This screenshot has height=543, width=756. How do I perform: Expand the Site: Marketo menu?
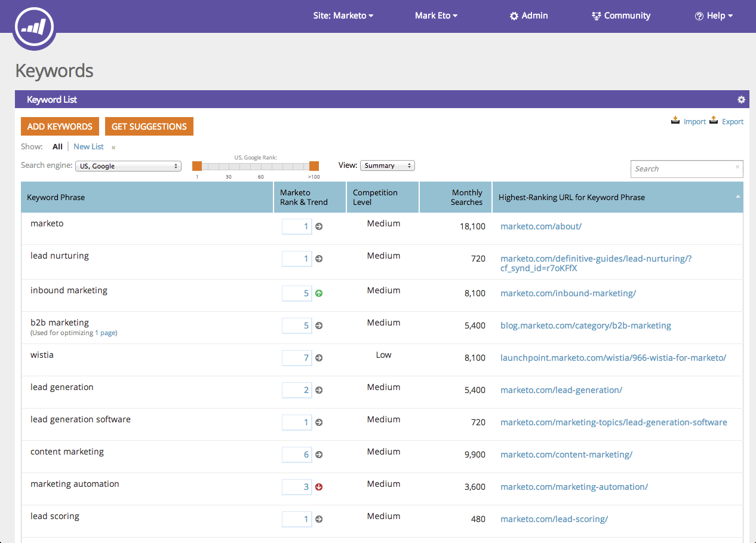(x=343, y=16)
